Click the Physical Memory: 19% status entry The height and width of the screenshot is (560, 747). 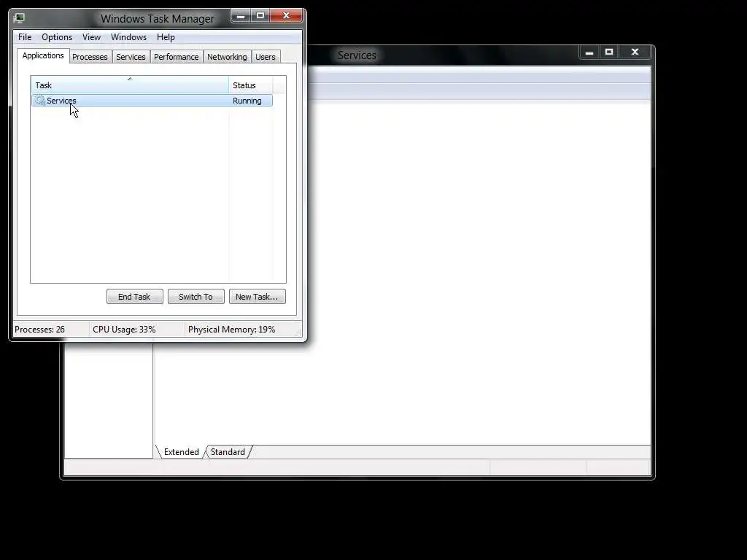coord(231,330)
